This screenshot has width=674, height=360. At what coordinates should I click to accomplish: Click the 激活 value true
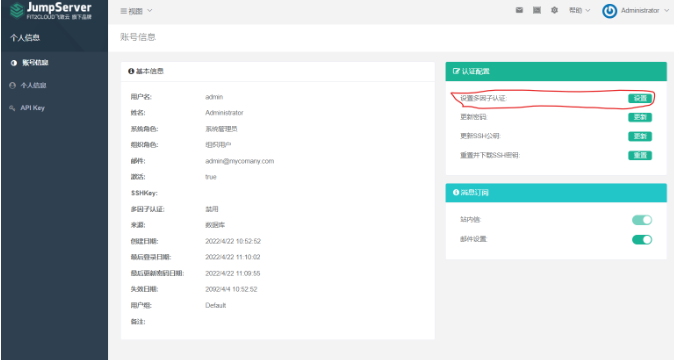tap(211, 177)
